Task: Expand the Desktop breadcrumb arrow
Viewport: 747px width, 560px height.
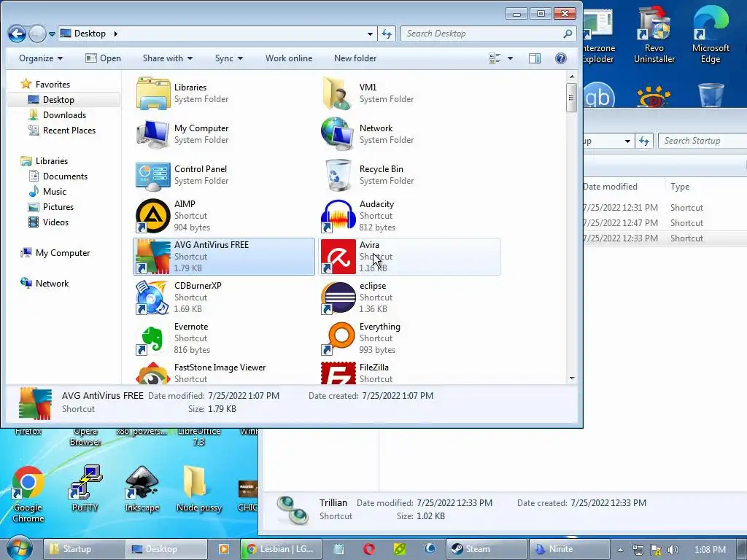Action: point(115,34)
